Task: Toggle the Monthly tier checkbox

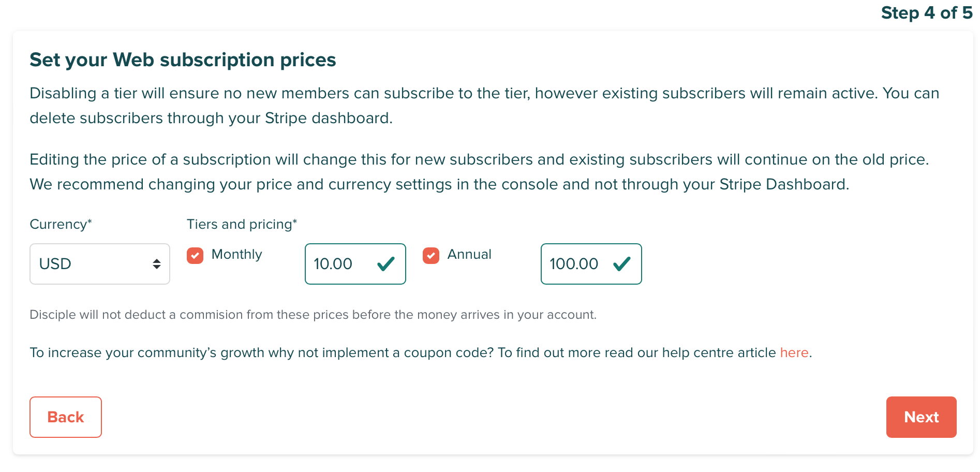Action: [x=195, y=256]
